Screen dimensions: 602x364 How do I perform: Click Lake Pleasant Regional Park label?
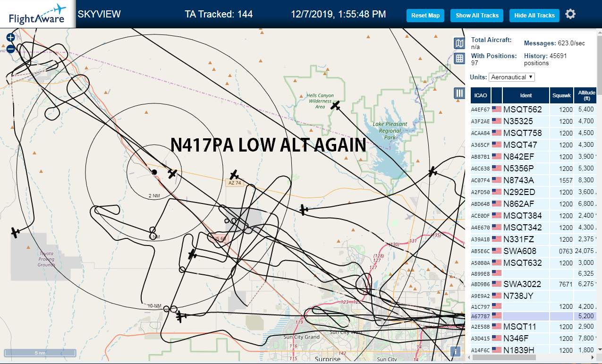pyautogui.click(x=390, y=131)
